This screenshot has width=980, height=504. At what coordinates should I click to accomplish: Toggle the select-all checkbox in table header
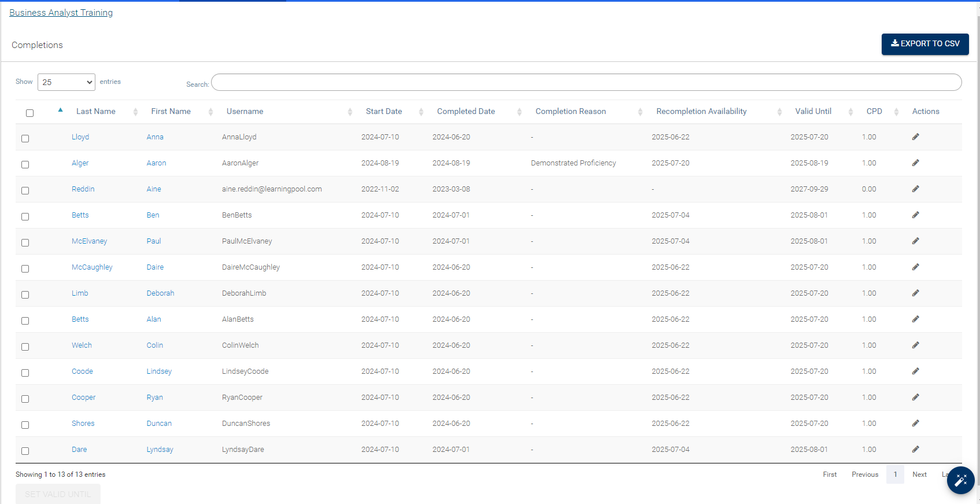click(x=29, y=113)
